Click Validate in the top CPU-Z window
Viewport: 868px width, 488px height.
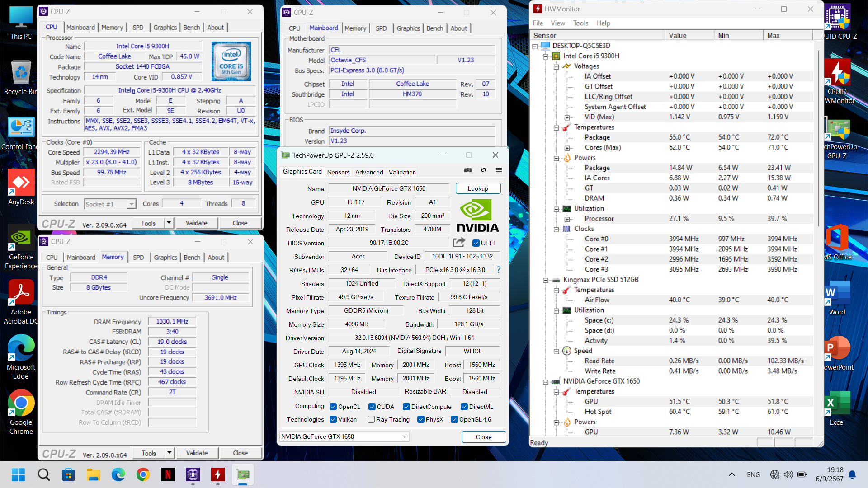[x=197, y=223]
